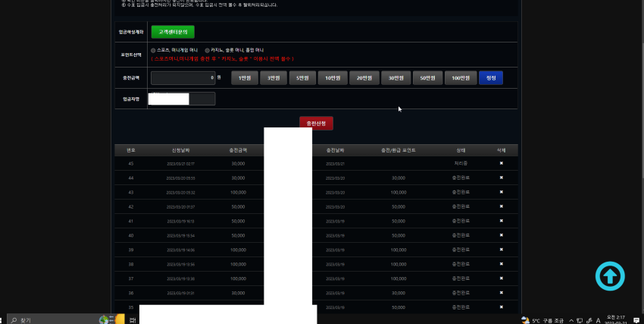Image resolution: width=644 pixels, height=324 pixels.
Task: Focus the 충전금액 amount input field
Action: pos(183,77)
